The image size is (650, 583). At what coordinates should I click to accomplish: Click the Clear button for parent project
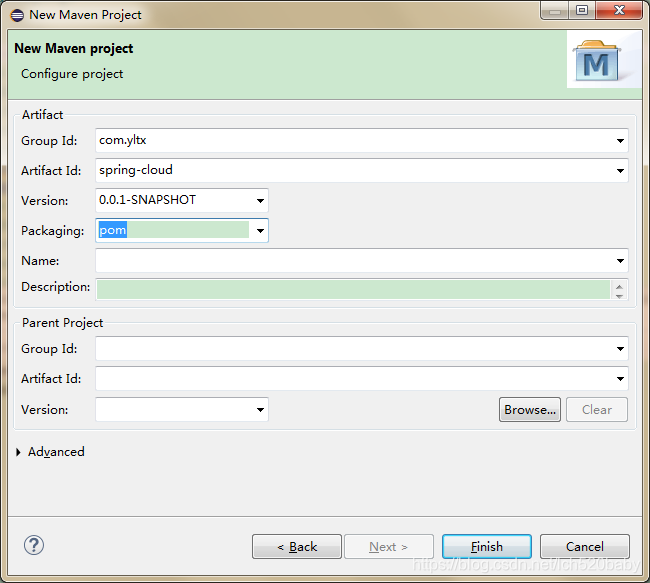point(597,410)
